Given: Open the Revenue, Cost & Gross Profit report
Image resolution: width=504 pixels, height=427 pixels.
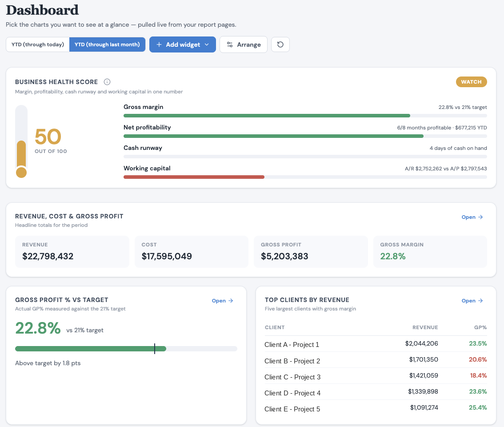Looking at the screenshot, I should pos(472,217).
